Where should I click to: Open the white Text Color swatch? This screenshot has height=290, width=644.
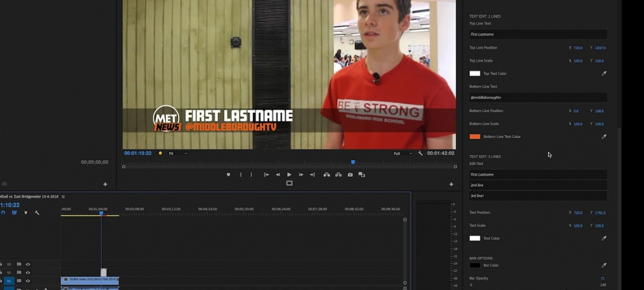[475, 238]
